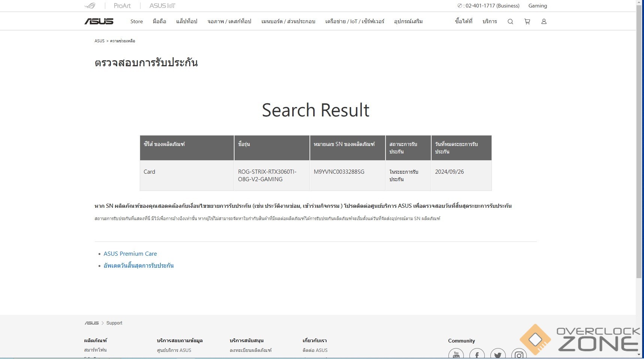
Task: Click the Support link in footer breadcrumb
Action: (114, 323)
